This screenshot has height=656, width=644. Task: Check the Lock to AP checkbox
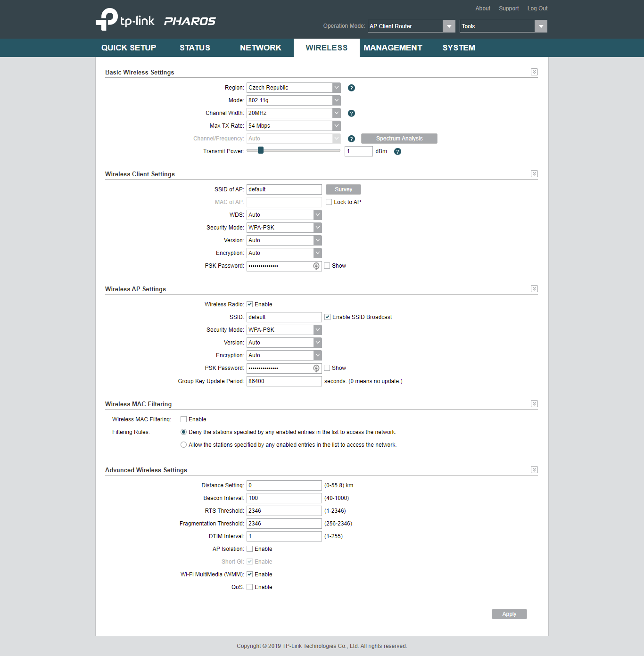[x=329, y=202]
